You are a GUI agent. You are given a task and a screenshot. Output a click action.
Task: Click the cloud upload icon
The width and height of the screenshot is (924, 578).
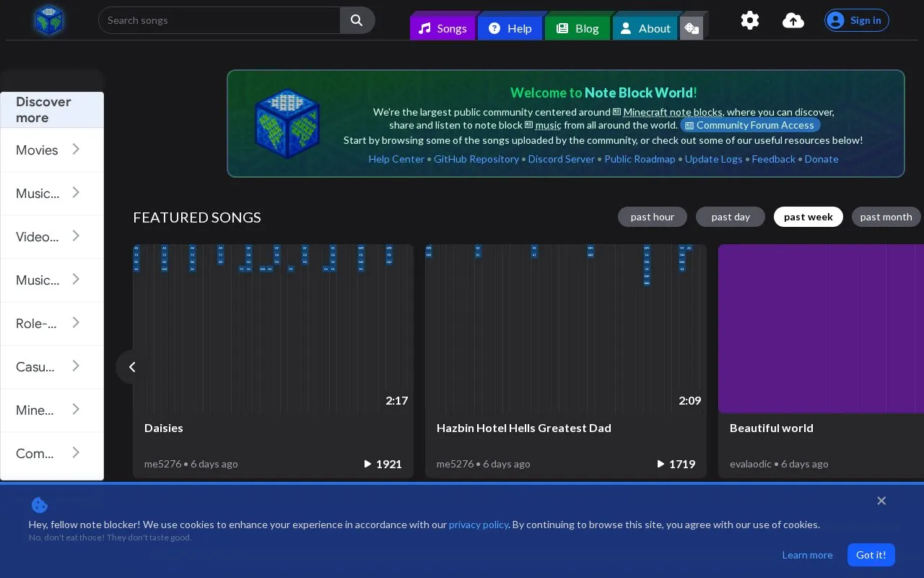point(793,20)
